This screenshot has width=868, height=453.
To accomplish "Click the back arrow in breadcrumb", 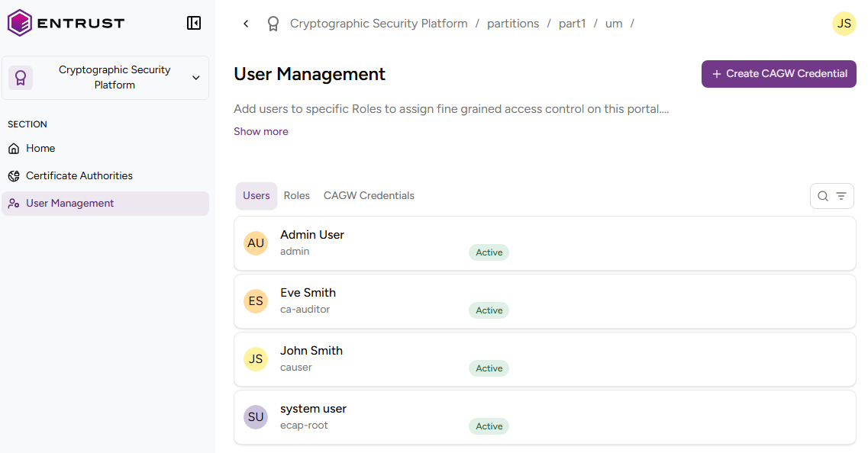I will click(x=246, y=24).
